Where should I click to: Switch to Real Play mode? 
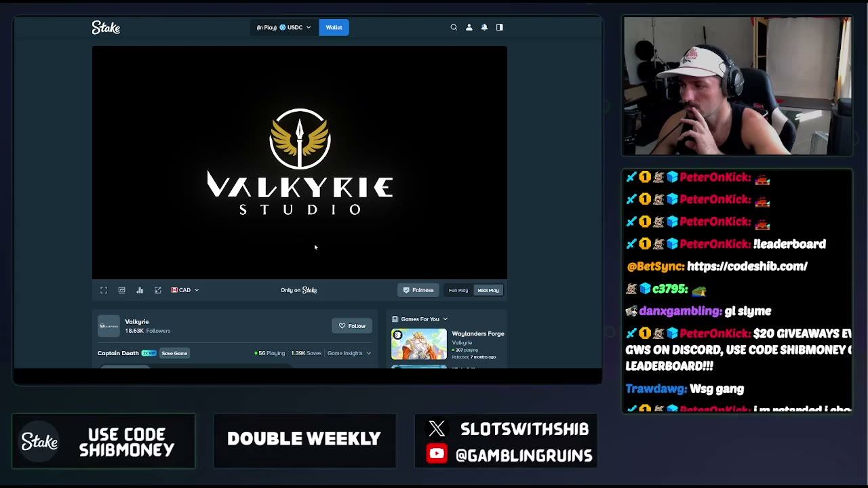point(488,290)
